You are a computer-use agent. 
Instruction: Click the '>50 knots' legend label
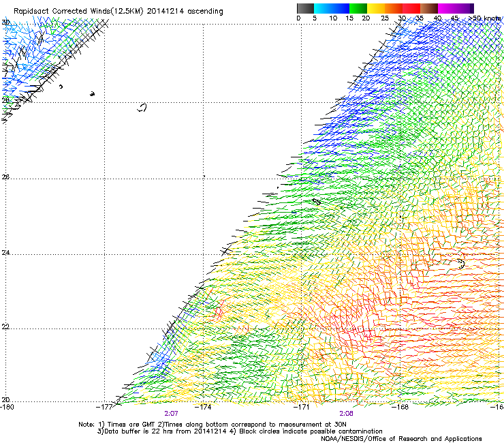tap(485, 18)
